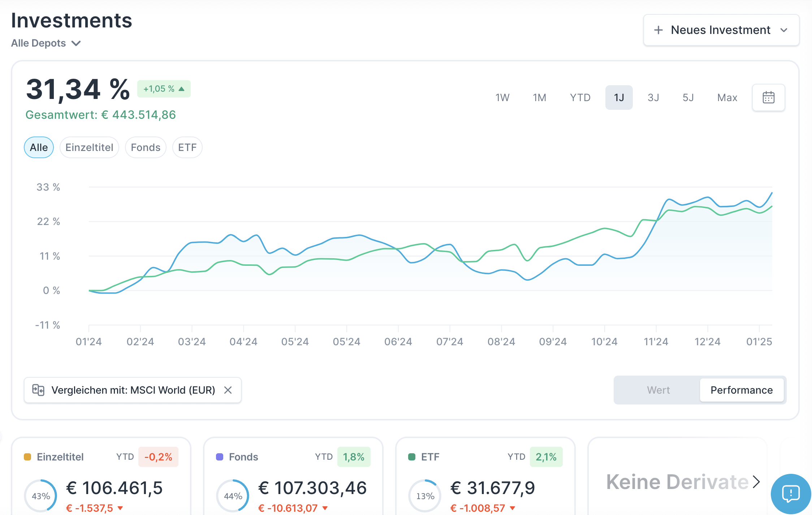Open the Einzeltitel card title
The width and height of the screenshot is (812, 515).
pyautogui.click(x=60, y=457)
